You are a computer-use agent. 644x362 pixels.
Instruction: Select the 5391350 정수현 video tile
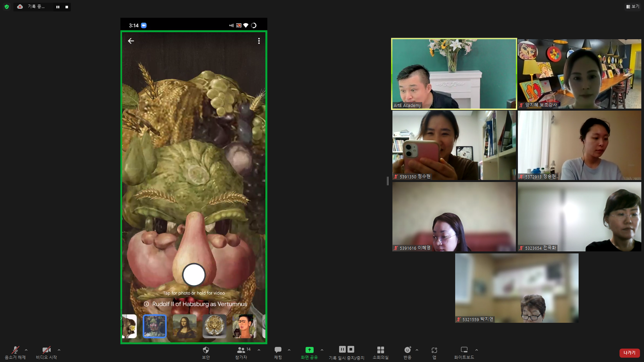(x=454, y=145)
